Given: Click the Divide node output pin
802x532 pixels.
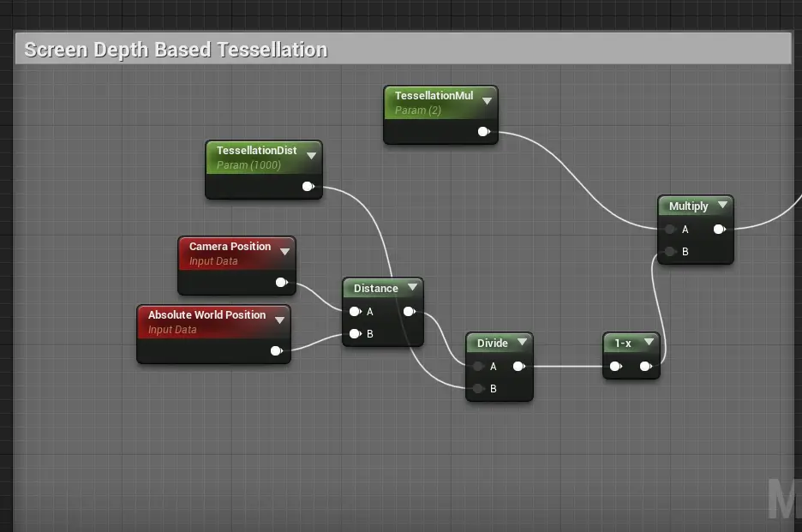Looking at the screenshot, I should (519, 367).
